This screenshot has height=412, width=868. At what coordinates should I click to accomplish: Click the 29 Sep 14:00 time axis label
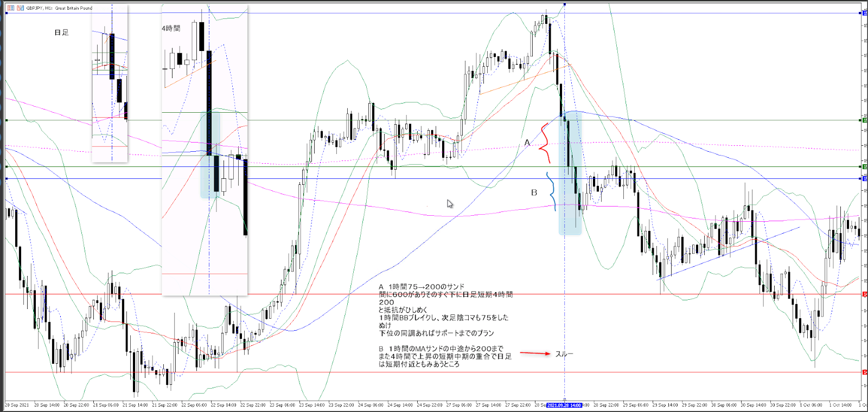tap(665, 405)
